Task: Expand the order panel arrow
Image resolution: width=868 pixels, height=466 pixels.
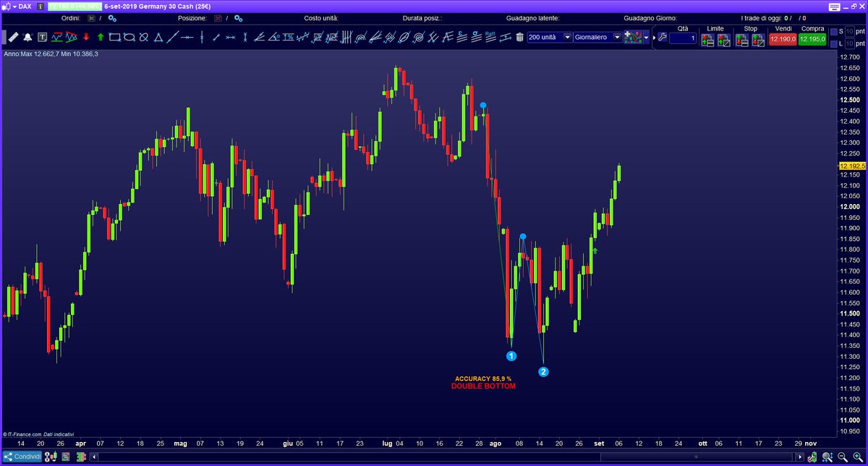Action: (655, 38)
